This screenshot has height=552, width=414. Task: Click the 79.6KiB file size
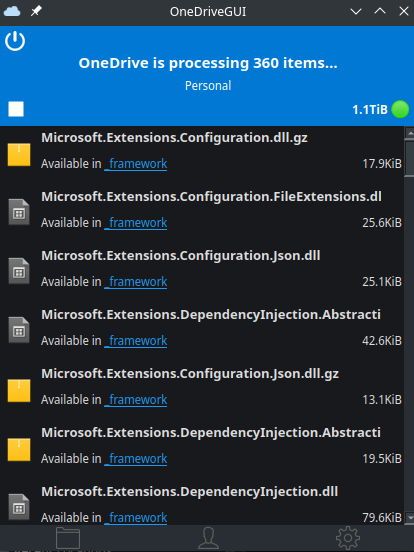point(382,518)
